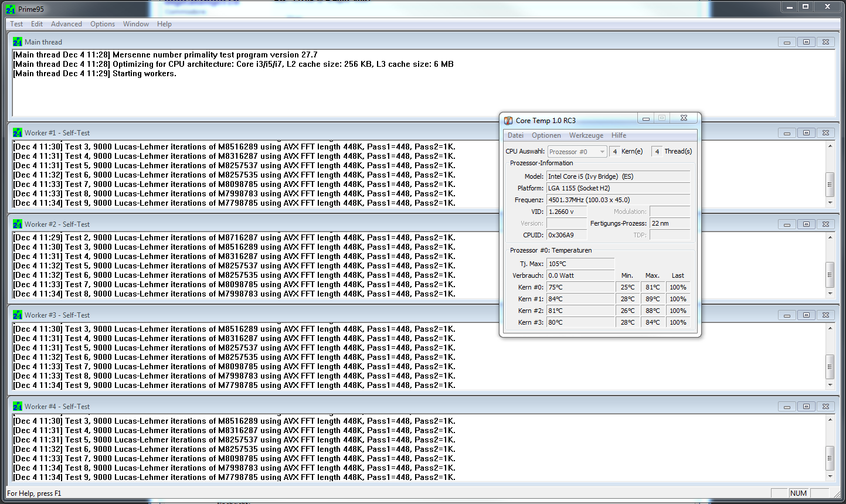Click Worker #1 scrollbar up arrow
Image resolution: width=846 pixels, height=504 pixels.
(x=830, y=146)
